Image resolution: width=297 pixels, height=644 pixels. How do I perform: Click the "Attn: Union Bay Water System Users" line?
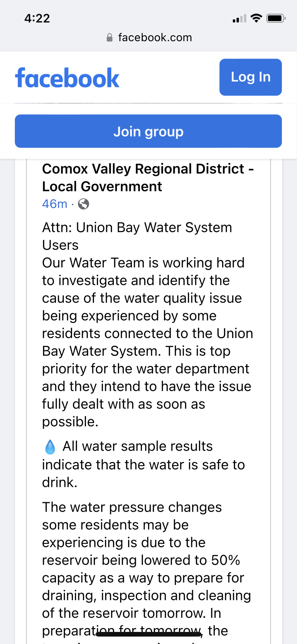coord(137,236)
